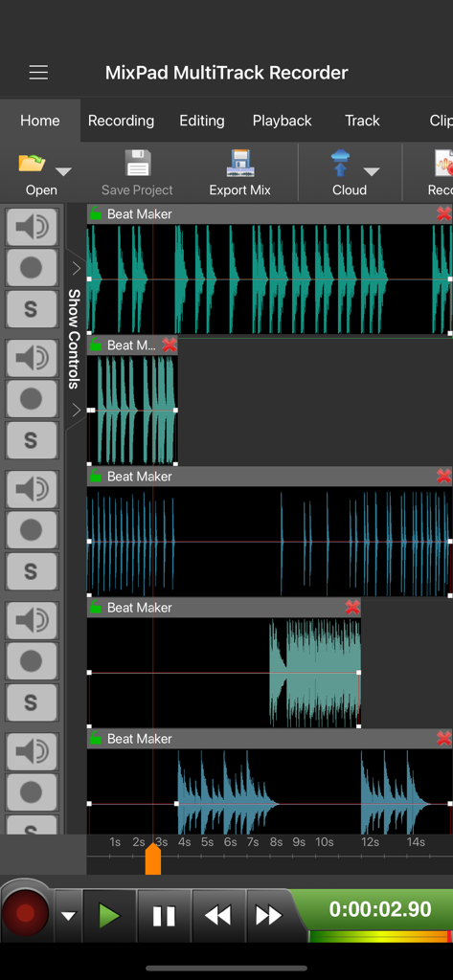Viewport: 453px width, 980px height.
Task: Solo the first Beat Maker track
Action: tap(32, 309)
